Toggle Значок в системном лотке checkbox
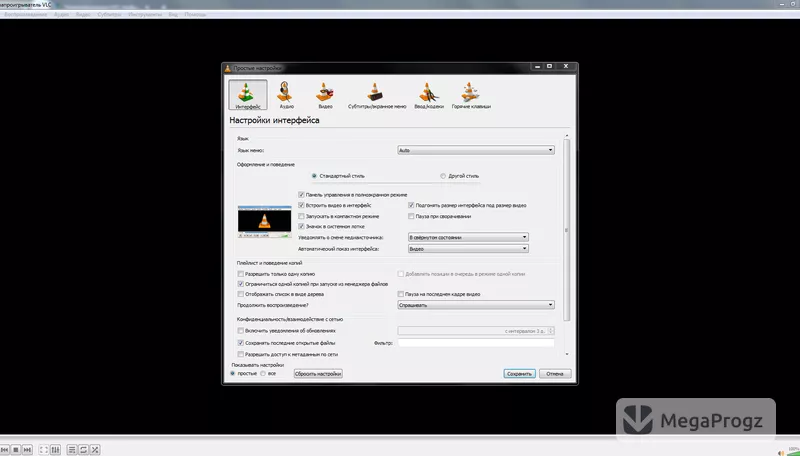The image size is (800, 456). coord(301,226)
